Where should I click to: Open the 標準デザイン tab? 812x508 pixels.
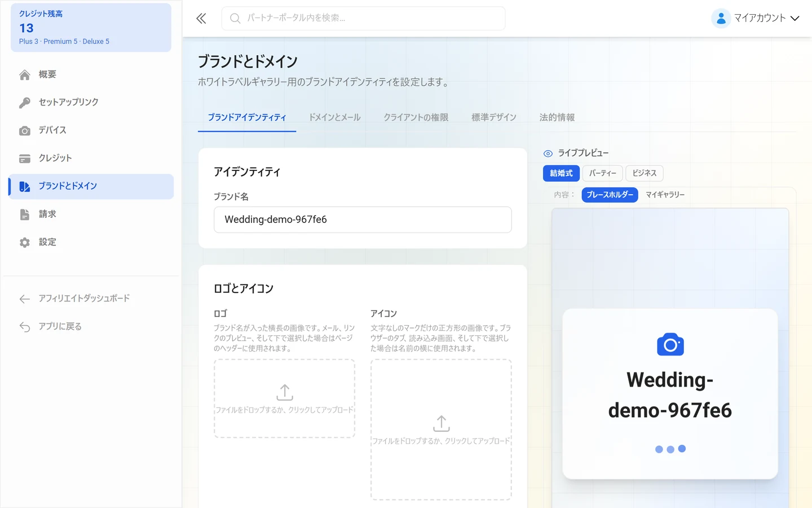coord(494,117)
